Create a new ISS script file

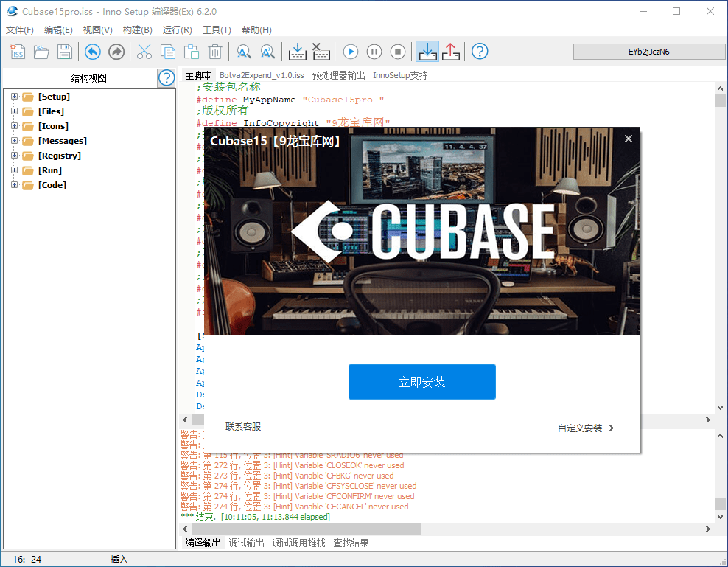pos(16,52)
